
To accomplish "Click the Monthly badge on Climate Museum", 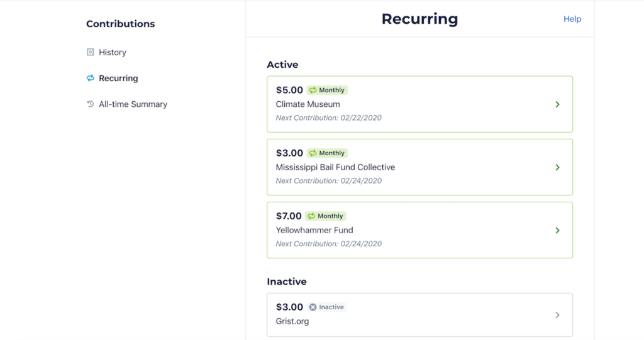I will [x=327, y=90].
